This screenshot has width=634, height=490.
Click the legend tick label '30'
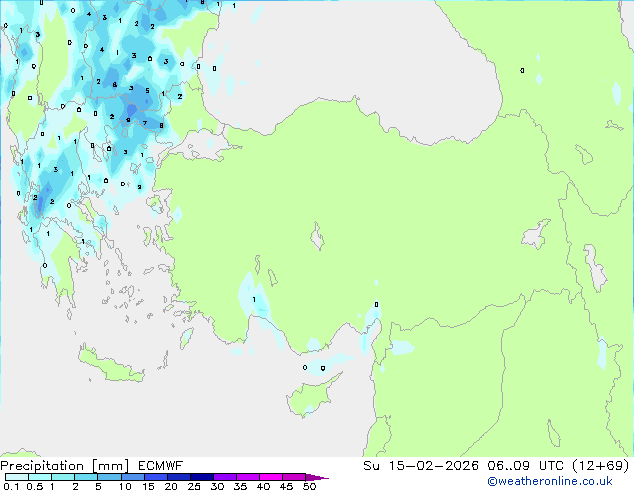[217, 486]
